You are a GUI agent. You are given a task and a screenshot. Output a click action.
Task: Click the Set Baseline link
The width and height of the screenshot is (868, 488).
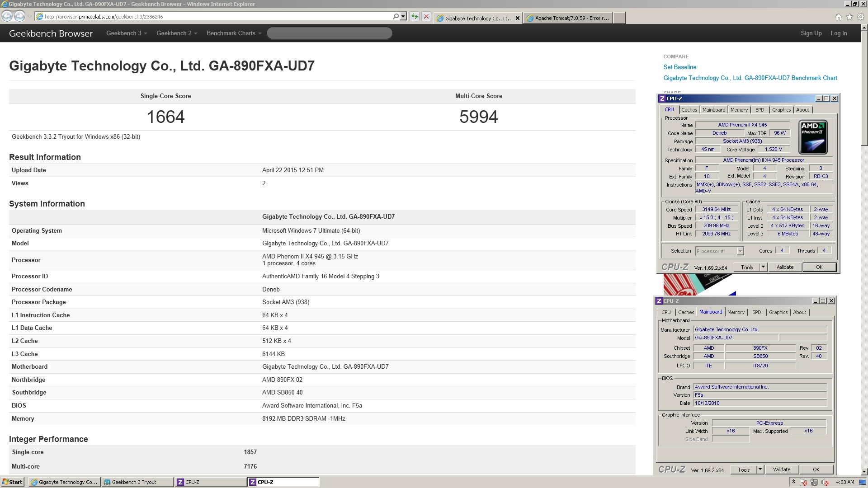click(x=679, y=67)
